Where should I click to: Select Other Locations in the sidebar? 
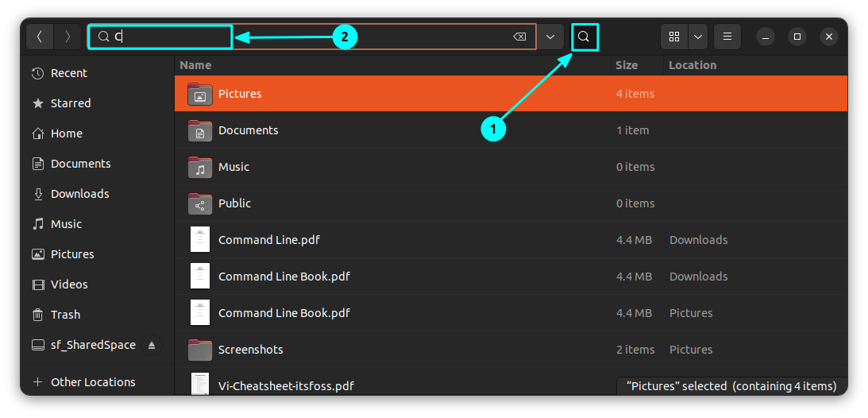point(93,382)
